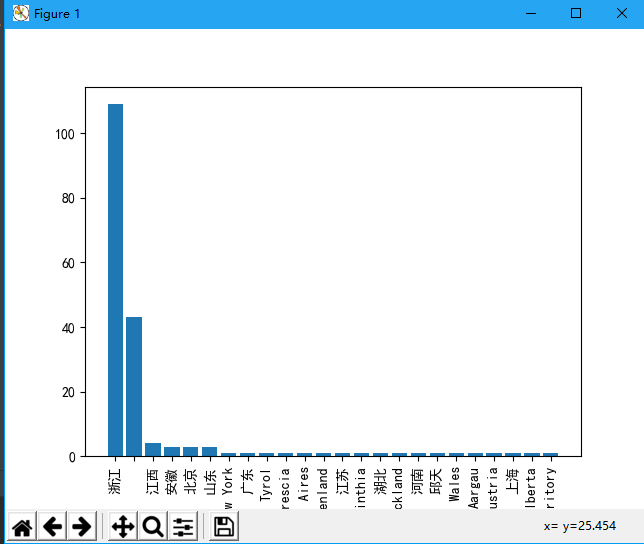Click the y-axis tick label 0
The height and width of the screenshot is (544, 644).
point(72,457)
